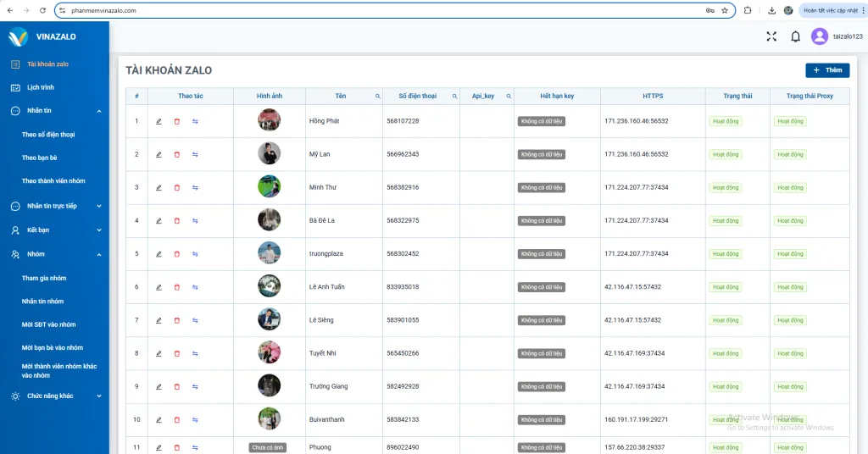The width and height of the screenshot is (868, 454).
Task: Click the Thêm button to add account
Action: click(x=826, y=70)
